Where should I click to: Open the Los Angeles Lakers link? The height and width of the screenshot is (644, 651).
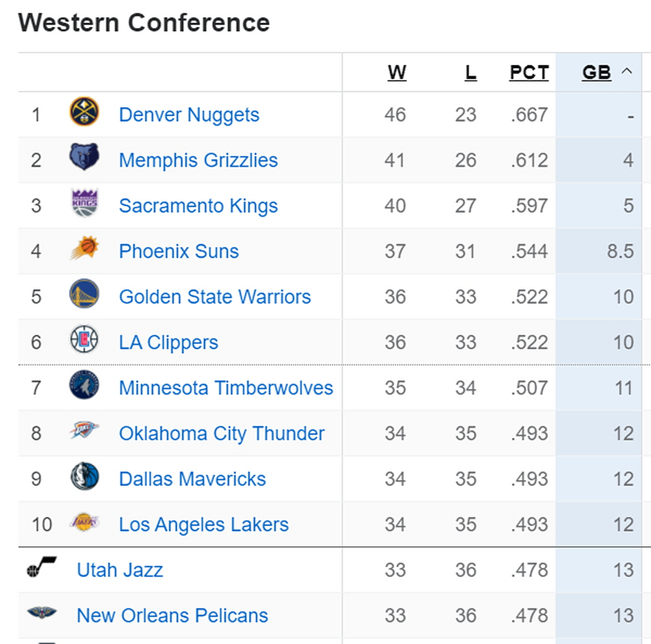(203, 524)
